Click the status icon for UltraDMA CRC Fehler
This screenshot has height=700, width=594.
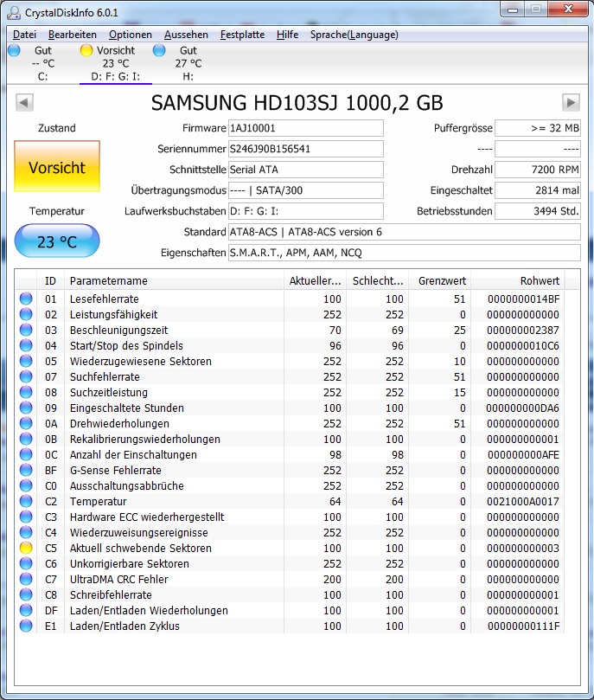(x=26, y=579)
